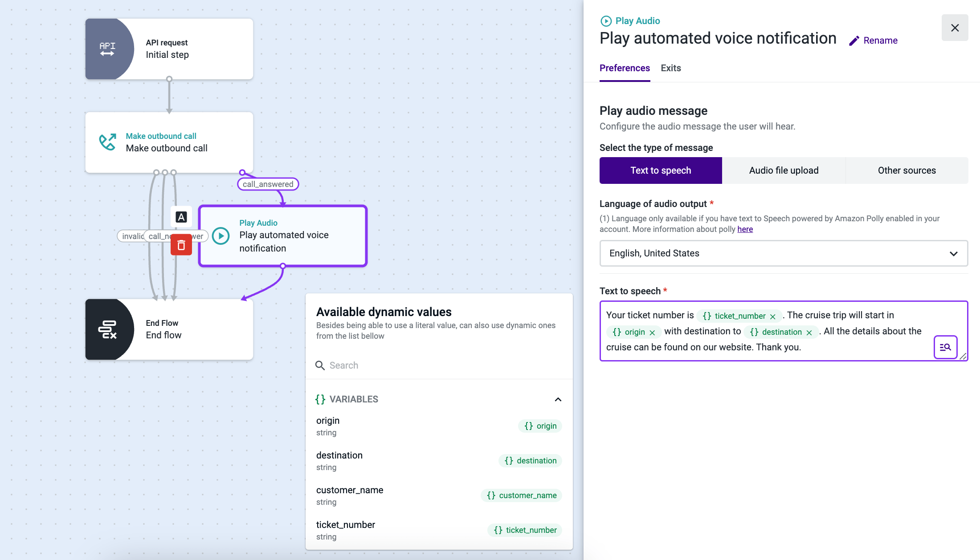The height and width of the screenshot is (560, 980).
Task: Click the magnifier icon in dynamic values search
Action: pos(320,365)
